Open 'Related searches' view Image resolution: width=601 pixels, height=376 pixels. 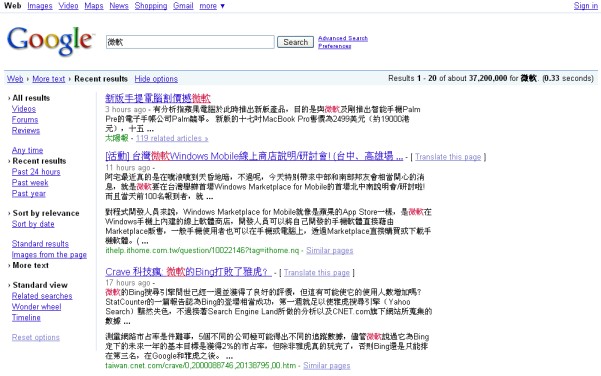42,296
